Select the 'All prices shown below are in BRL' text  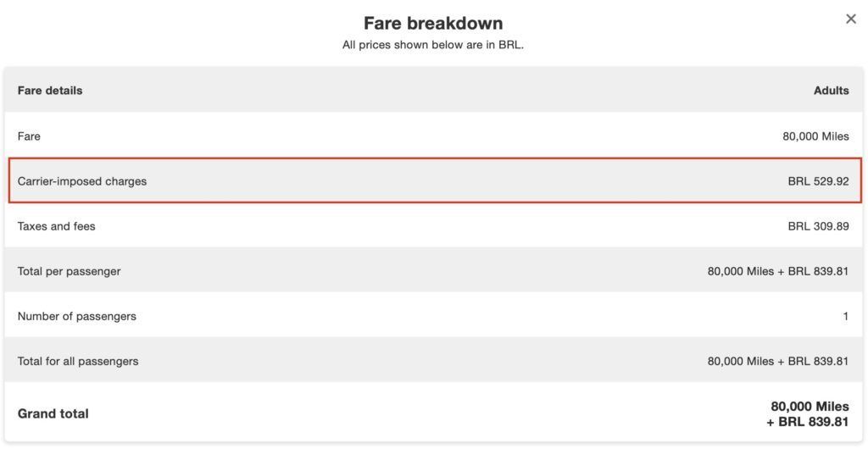(433, 46)
